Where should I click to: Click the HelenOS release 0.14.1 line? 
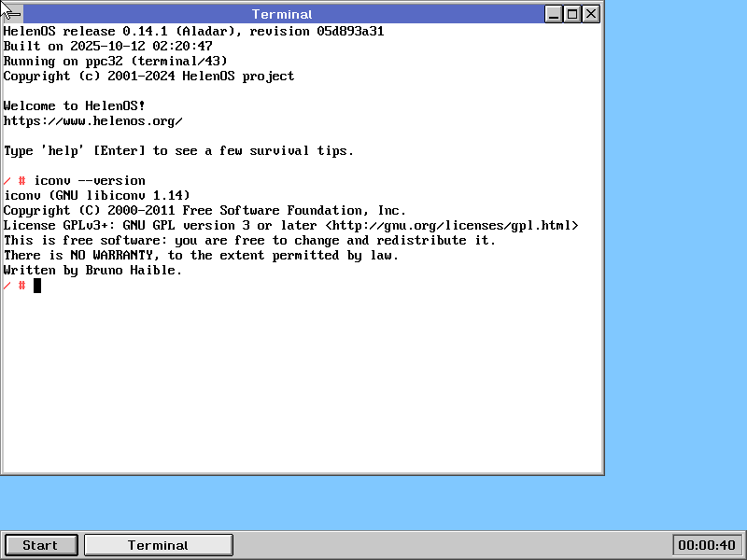[193, 32]
